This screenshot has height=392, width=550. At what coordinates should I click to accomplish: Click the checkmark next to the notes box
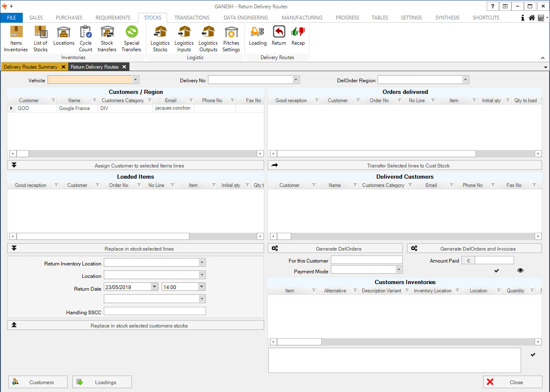click(x=533, y=355)
